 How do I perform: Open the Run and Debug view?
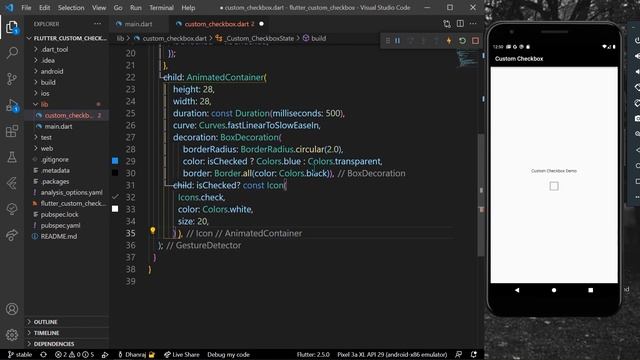[12, 105]
